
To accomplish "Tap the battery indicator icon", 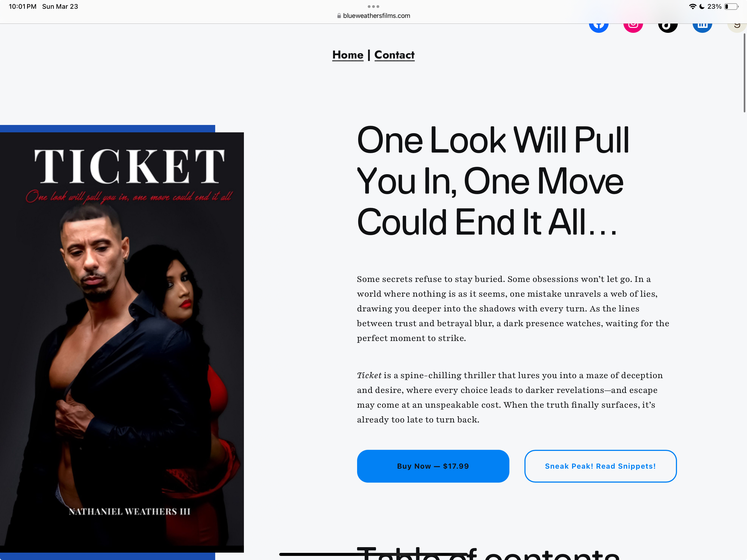I will tap(731, 6).
